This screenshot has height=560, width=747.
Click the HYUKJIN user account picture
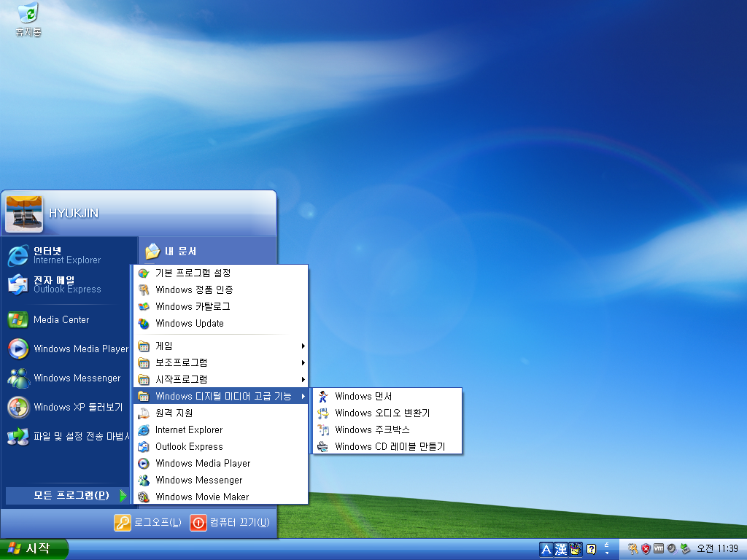(x=24, y=214)
